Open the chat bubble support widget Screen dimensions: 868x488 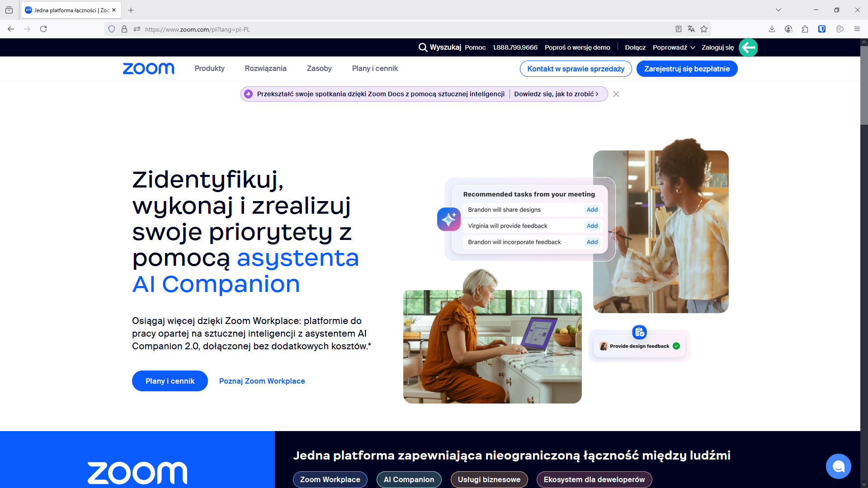click(839, 466)
